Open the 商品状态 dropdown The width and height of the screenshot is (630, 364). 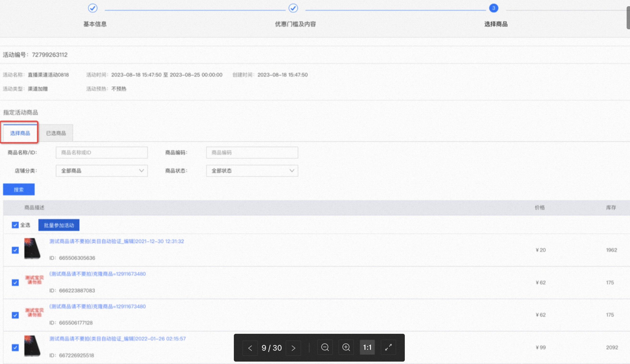[252, 171]
